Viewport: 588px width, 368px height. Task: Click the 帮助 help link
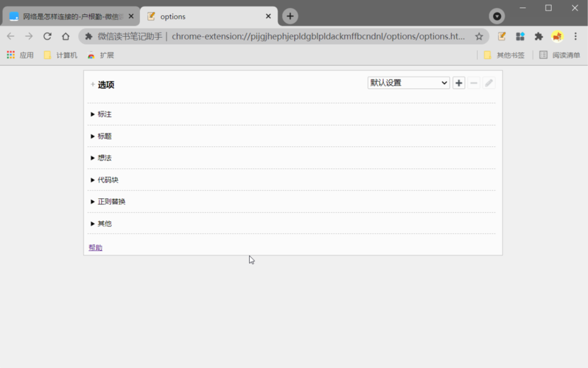click(x=95, y=247)
